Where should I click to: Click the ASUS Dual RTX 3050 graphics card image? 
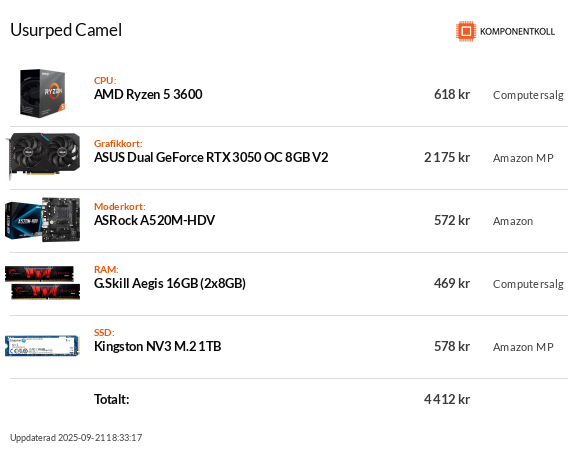[43, 156]
